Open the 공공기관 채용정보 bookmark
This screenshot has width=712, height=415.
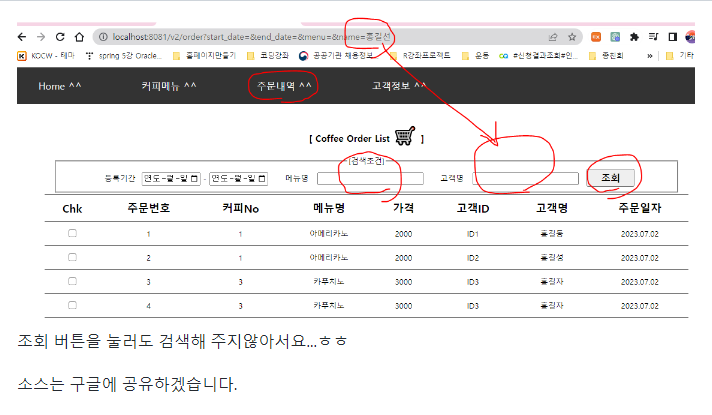339,56
